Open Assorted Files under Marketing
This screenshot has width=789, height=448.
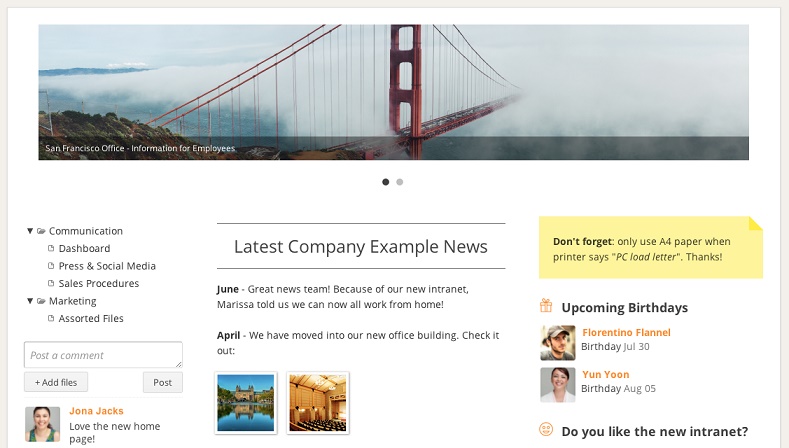tap(91, 319)
